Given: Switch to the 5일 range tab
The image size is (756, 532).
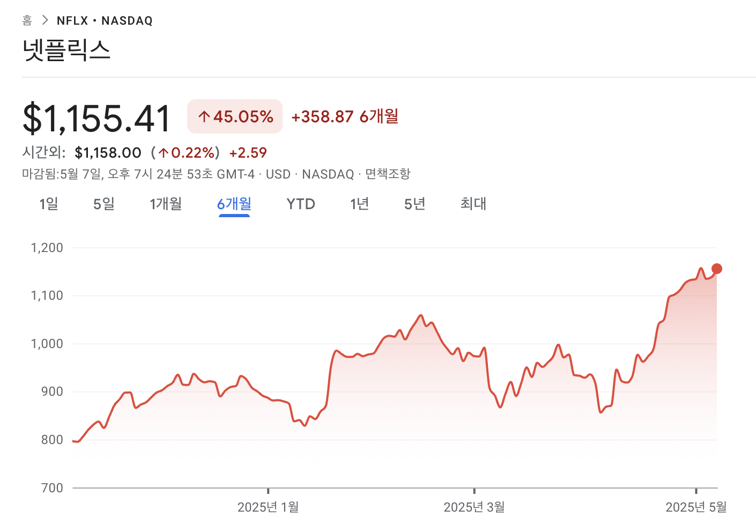Looking at the screenshot, I should click(x=103, y=204).
